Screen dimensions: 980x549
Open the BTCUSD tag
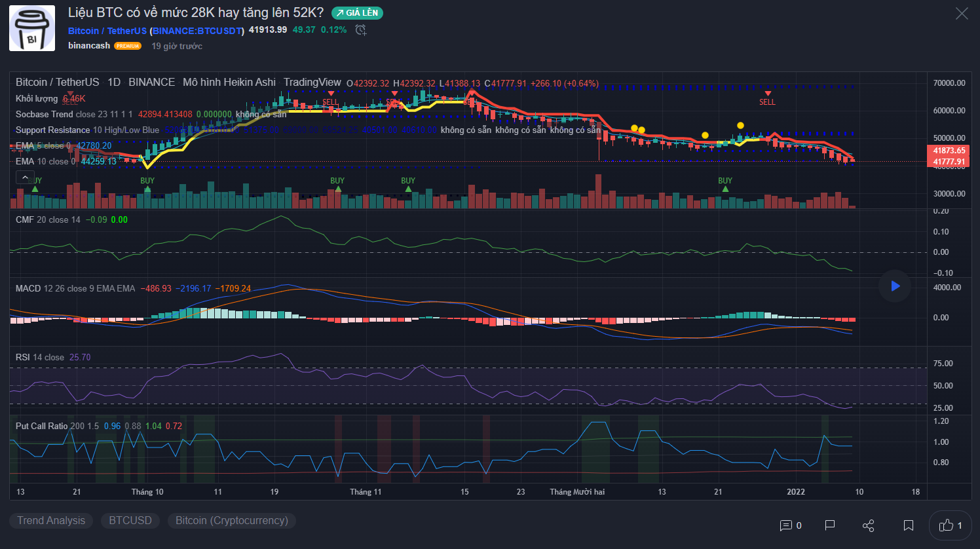(x=130, y=521)
